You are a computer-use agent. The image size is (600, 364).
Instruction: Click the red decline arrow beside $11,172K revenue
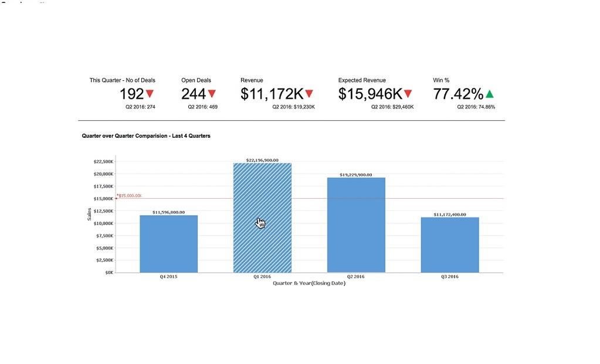coord(309,94)
